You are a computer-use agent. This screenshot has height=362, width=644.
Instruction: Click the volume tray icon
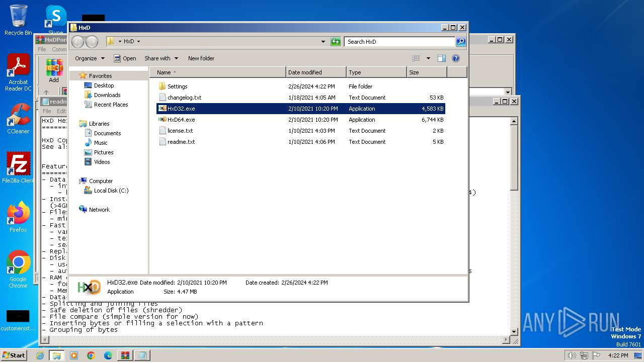[572, 355]
